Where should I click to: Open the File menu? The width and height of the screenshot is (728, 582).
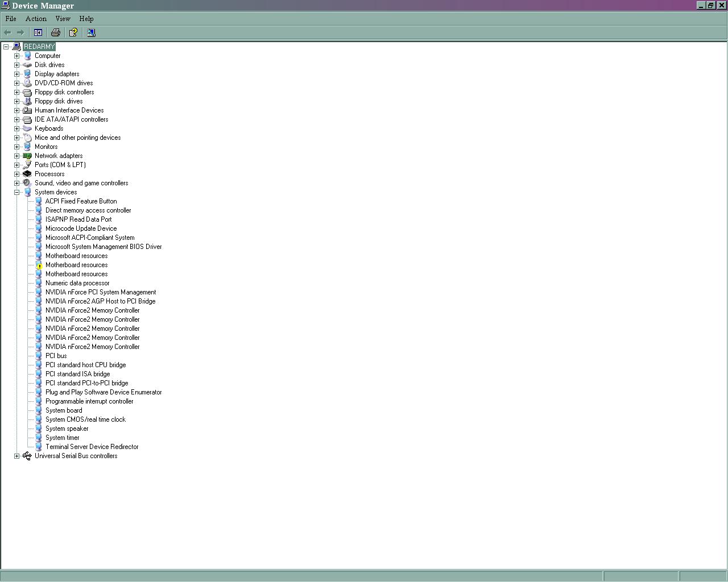point(11,19)
